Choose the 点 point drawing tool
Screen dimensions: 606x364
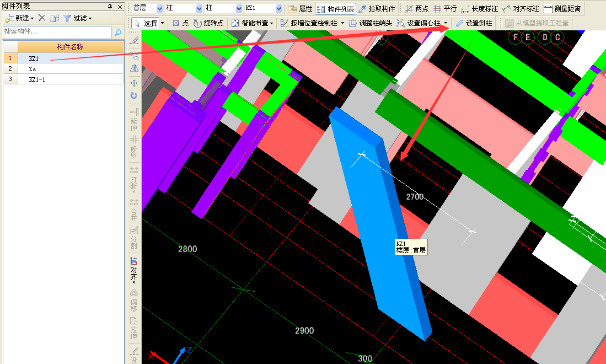[180, 23]
